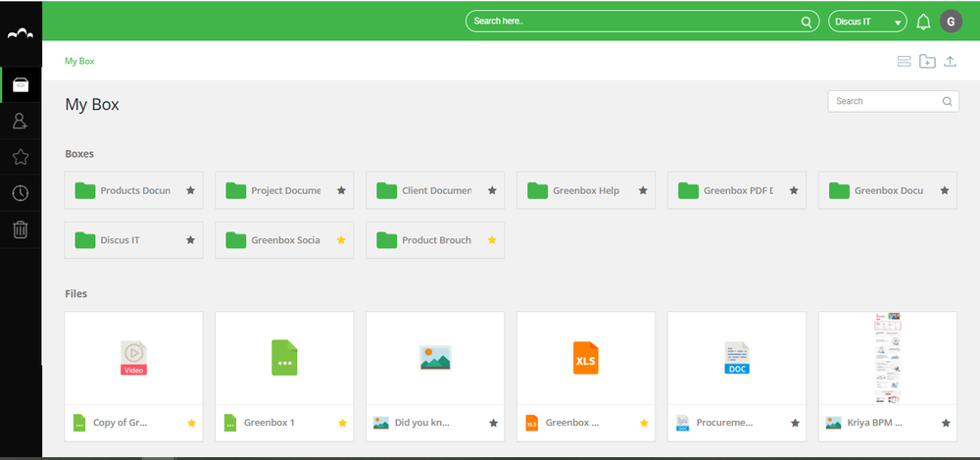The height and width of the screenshot is (460, 980).
Task: Star the Project Documents box
Action: [x=341, y=190]
